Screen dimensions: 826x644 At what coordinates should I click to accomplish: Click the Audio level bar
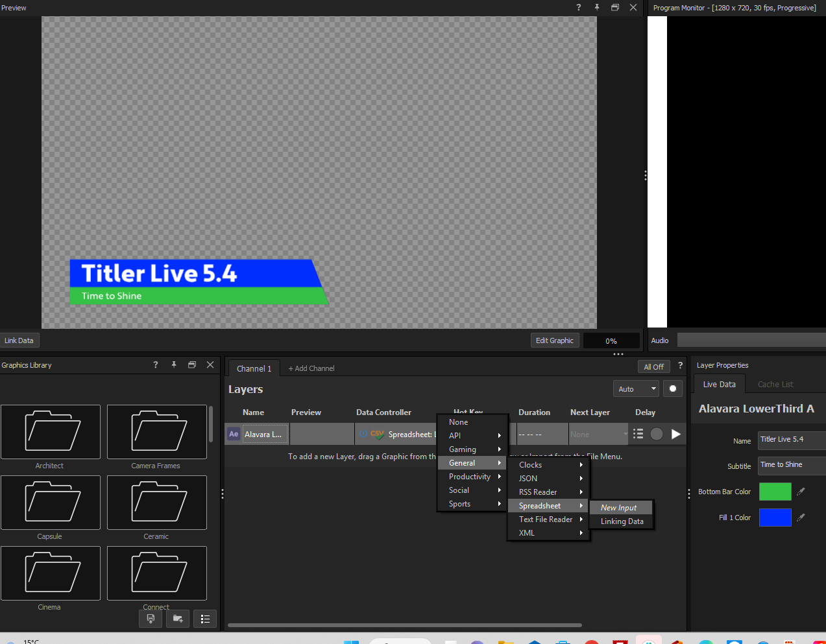751,340
